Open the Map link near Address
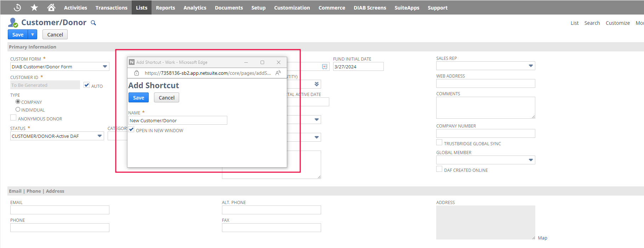This screenshot has height=248, width=644. click(542, 238)
